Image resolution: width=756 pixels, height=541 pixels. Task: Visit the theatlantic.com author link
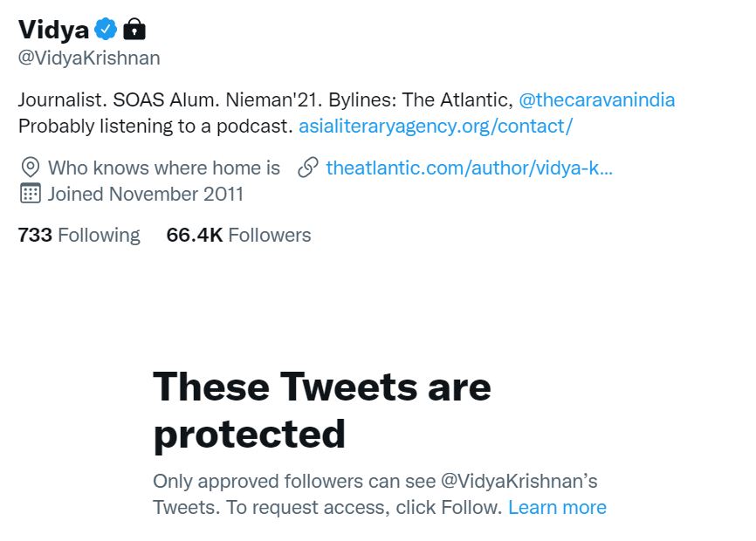(x=469, y=168)
